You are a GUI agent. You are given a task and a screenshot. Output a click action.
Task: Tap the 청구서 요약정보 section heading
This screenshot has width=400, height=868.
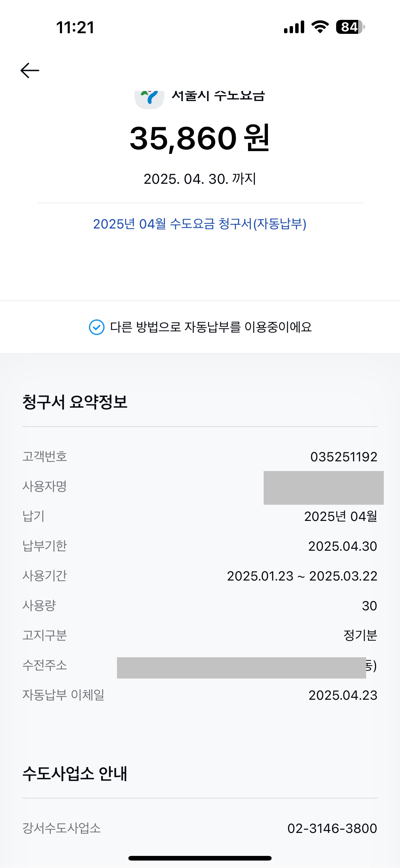tap(75, 402)
